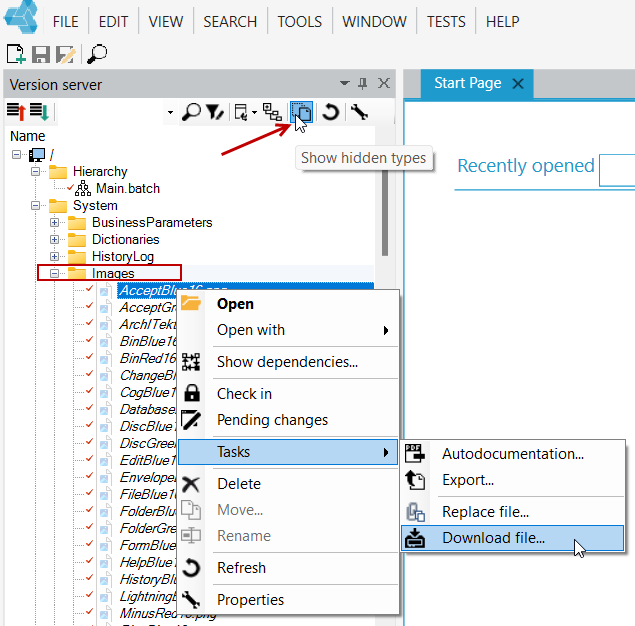Choose Open in the context menu
The height and width of the screenshot is (626, 635).
point(288,304)
